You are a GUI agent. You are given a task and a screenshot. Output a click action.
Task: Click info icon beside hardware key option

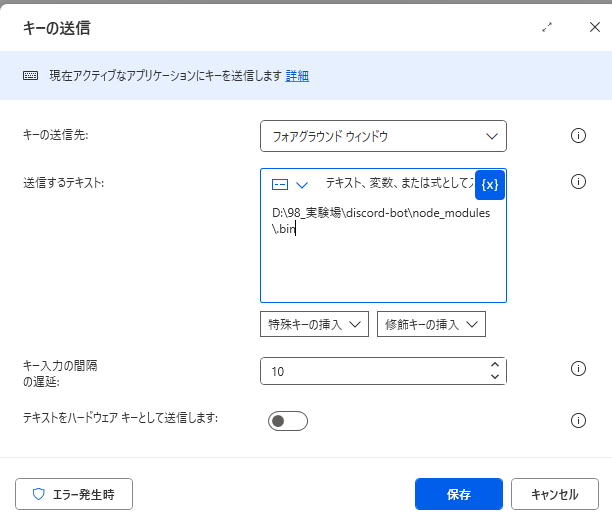578,421
